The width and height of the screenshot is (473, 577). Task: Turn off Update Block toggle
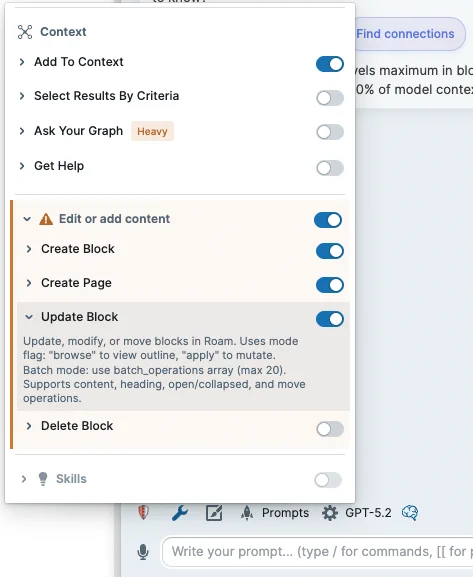(330, 319)
